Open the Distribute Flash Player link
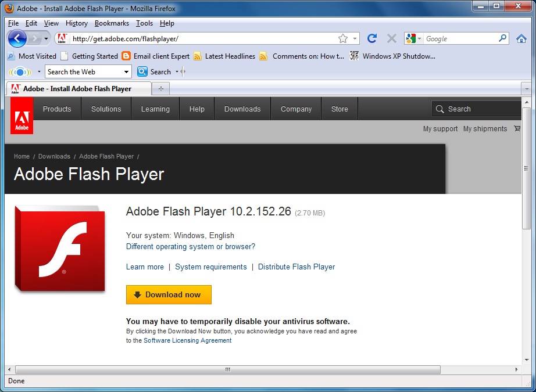The width and height of the screenshot is (536, 392). (296, 267)
